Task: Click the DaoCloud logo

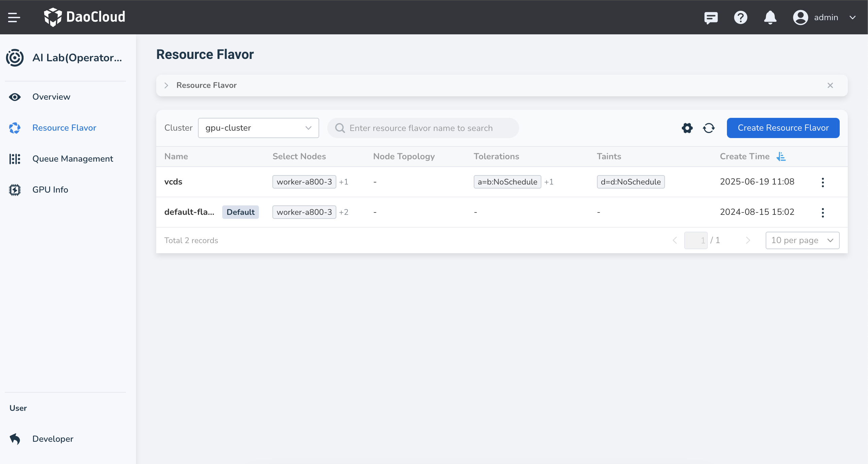Action: pos(85,17)
